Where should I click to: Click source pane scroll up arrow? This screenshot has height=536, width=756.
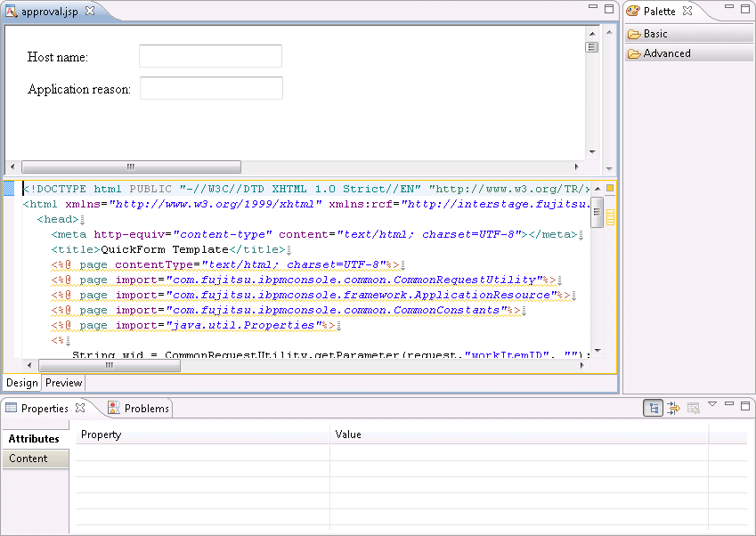click(597, 189)
